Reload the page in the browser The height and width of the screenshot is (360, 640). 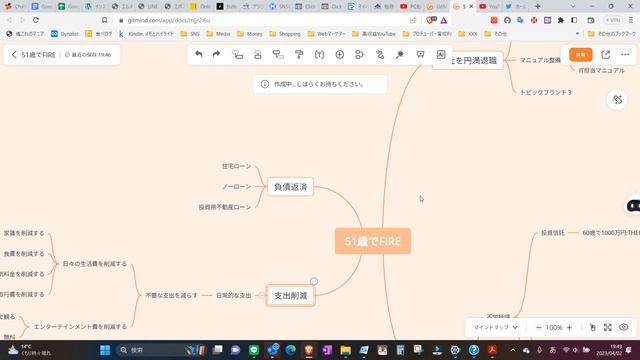pos(36,20)
